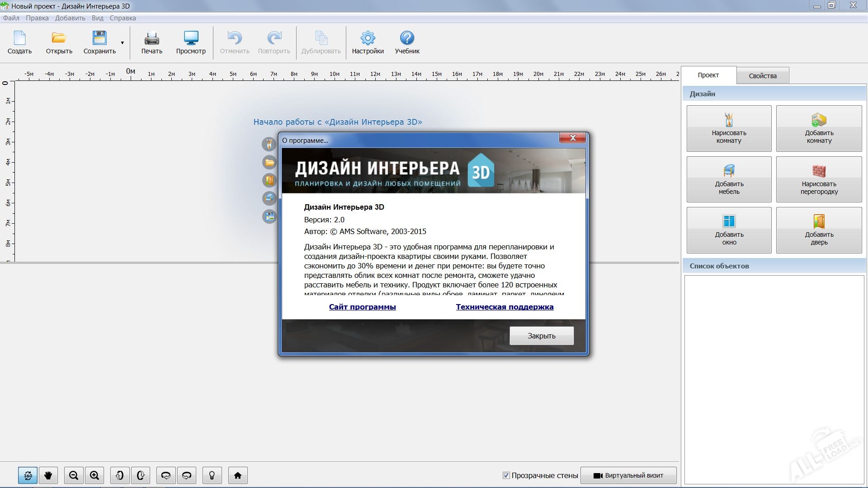868x488 pixels.
Task: Select the hand pan tool
Action: (48, 475)
